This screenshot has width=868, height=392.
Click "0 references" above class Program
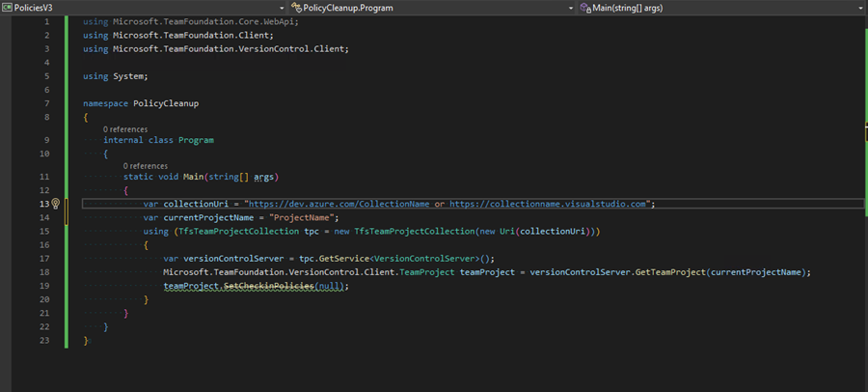(x=125, y=129)
